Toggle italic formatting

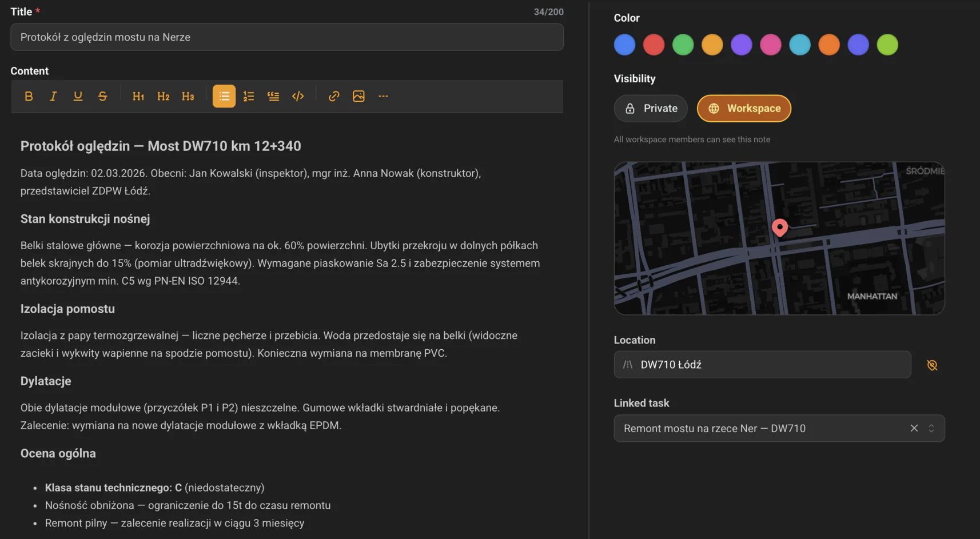[x=53, y=96]
